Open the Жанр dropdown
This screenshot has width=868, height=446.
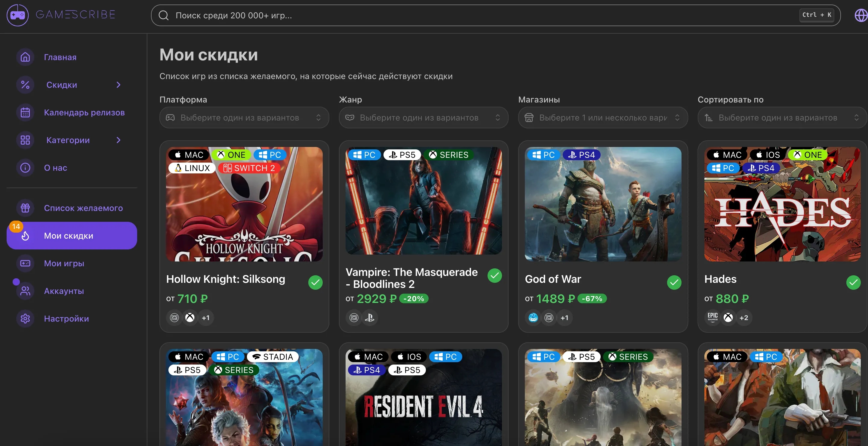[x=423, y=118]
